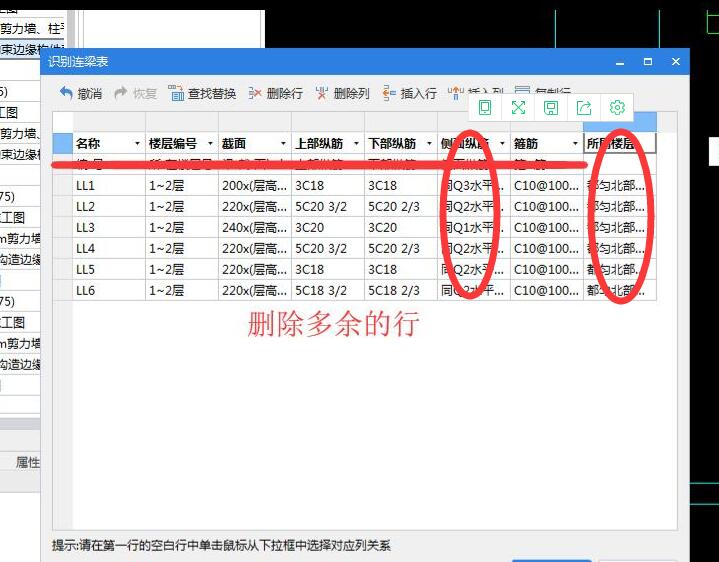The height and width of the screenshot is (562, 719).
Task: Click LL1's 1~2层 floor cell
Action: point(182,185)
